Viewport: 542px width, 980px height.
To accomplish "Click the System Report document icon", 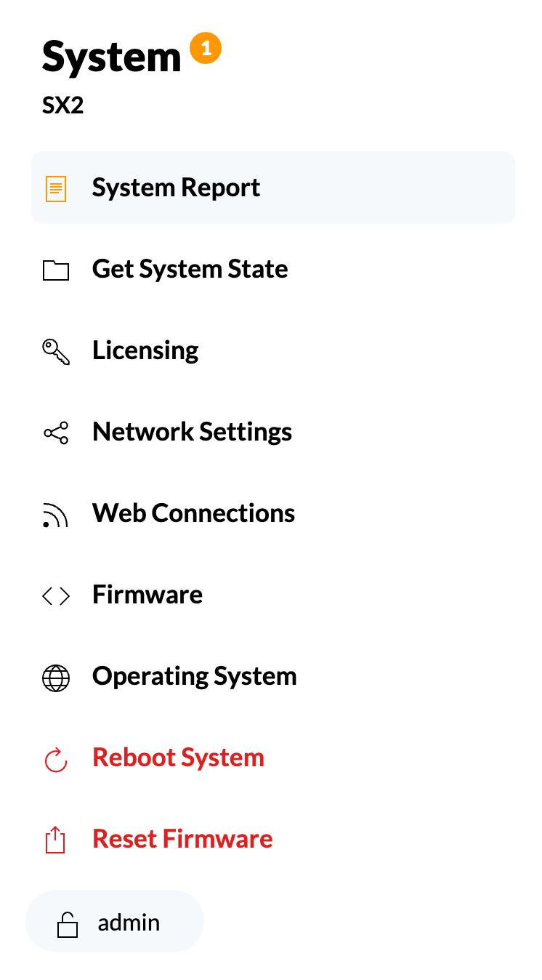I will point(56,189).
